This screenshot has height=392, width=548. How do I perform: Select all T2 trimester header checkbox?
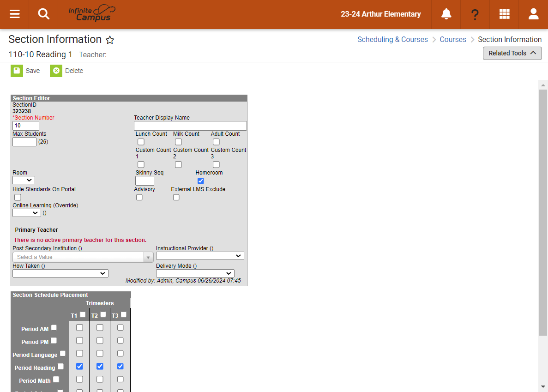103,314
